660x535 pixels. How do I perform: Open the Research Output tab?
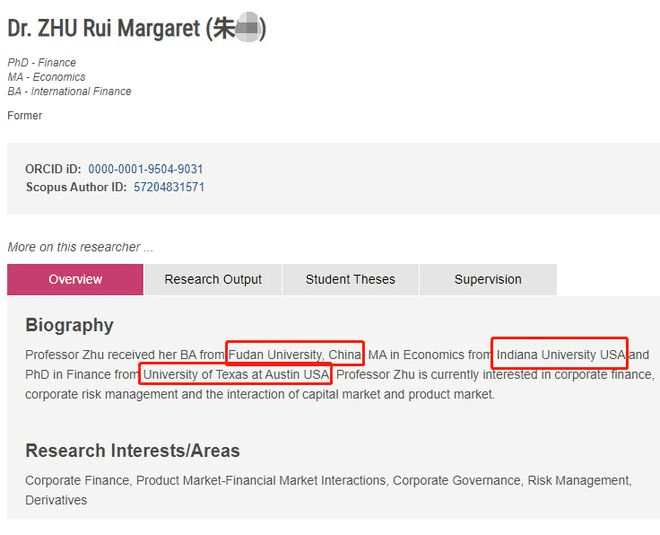pyautogui.click(x=213, y=279)
